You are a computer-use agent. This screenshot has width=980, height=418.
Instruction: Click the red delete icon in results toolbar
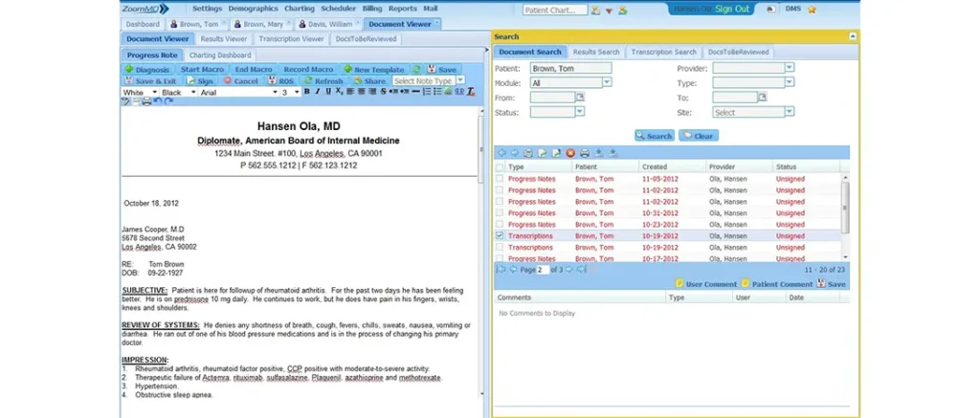[x=570, y=153]
